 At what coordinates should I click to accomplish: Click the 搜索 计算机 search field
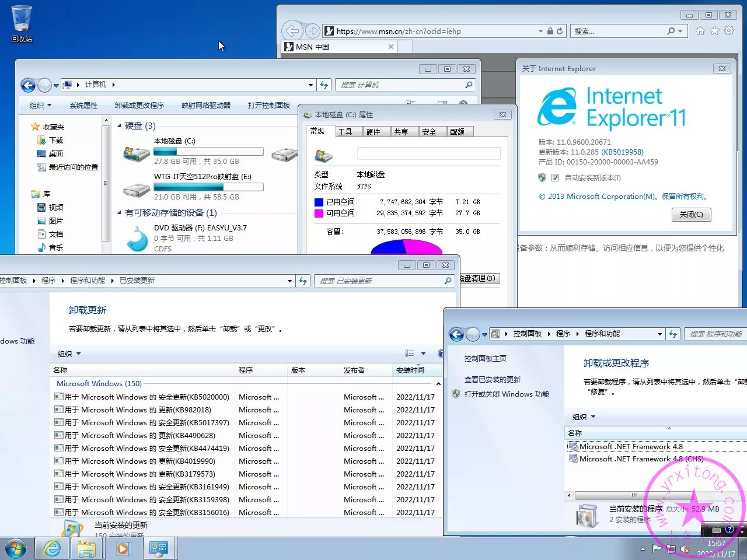point(405,85)
